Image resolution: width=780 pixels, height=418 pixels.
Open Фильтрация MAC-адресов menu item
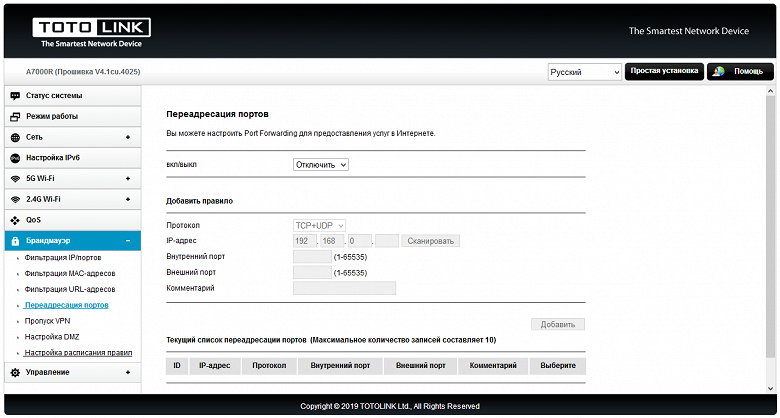tap(69, 273)
